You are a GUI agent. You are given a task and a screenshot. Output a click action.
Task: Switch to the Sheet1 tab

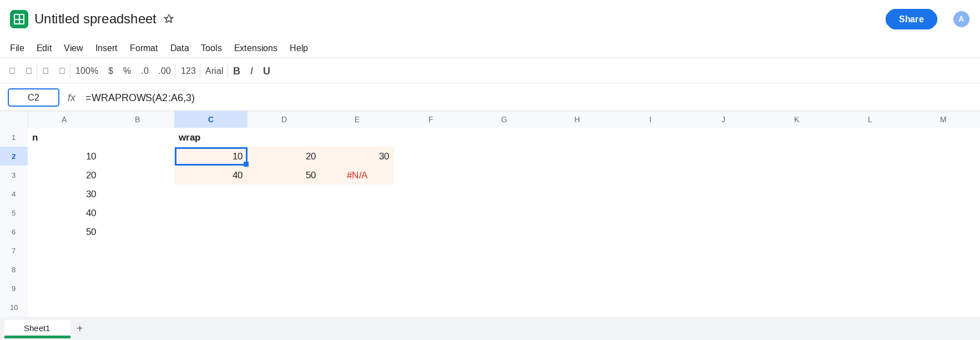[x=37, y=328]
